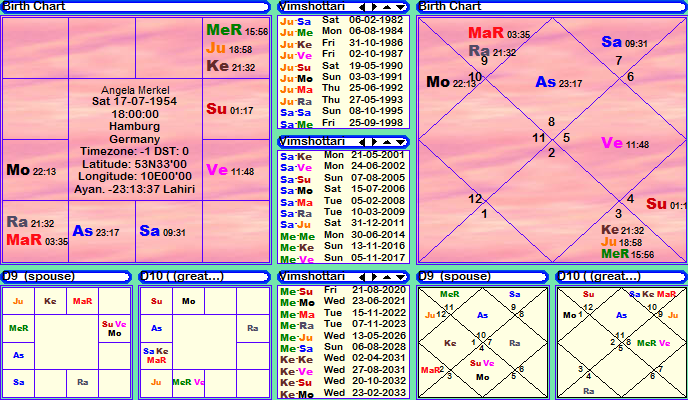Click the Me-Ra dasha row dated 07-11-2023
This screenshot has width=688, height=400.
tap(342, 324)
